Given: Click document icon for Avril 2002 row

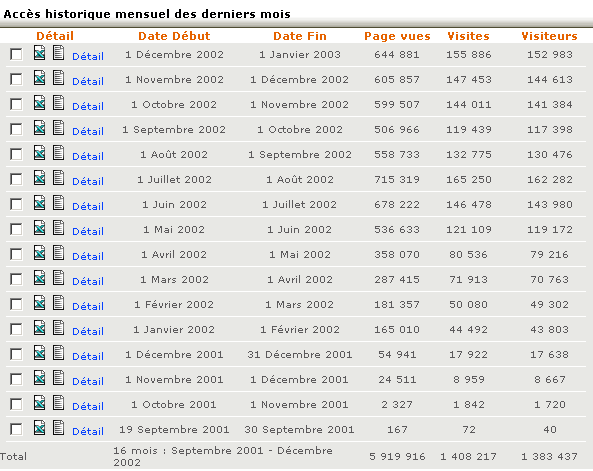Looking at the screenshot, I should pyautogui.click(x=59, y=252).
